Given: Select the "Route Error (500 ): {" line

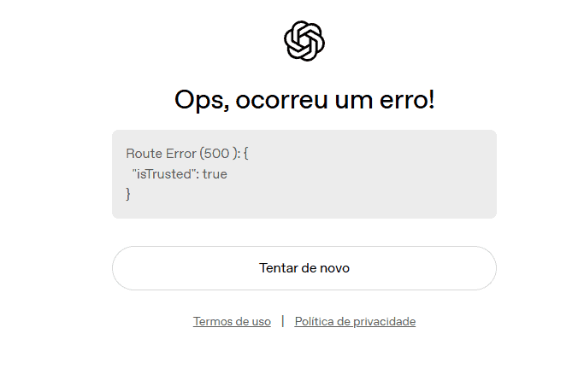Looking at the screenshot, I should (x=186, y=154).
